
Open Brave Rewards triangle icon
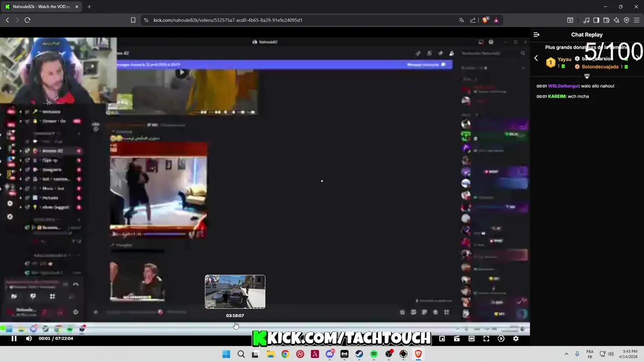(496, 20)
